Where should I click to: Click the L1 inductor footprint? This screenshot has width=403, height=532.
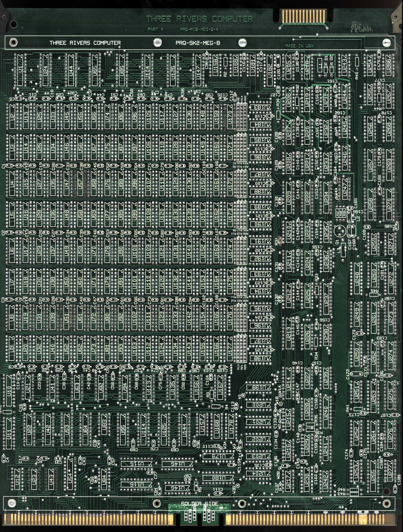click(x=320, y=66)
